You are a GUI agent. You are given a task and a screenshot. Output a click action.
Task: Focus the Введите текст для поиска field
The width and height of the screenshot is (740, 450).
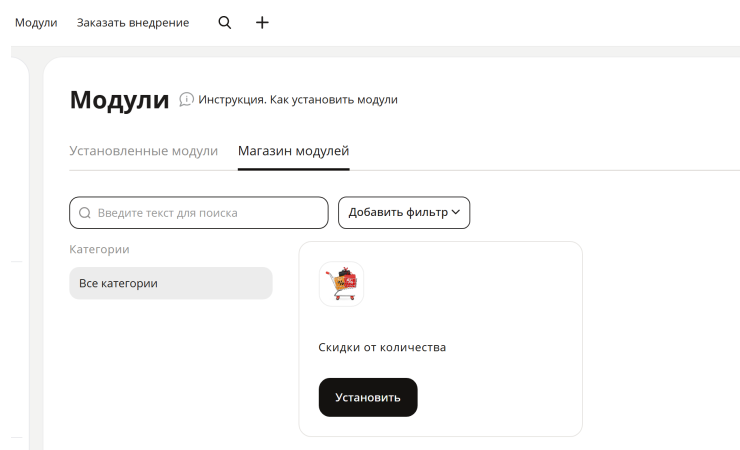point(199,213)
